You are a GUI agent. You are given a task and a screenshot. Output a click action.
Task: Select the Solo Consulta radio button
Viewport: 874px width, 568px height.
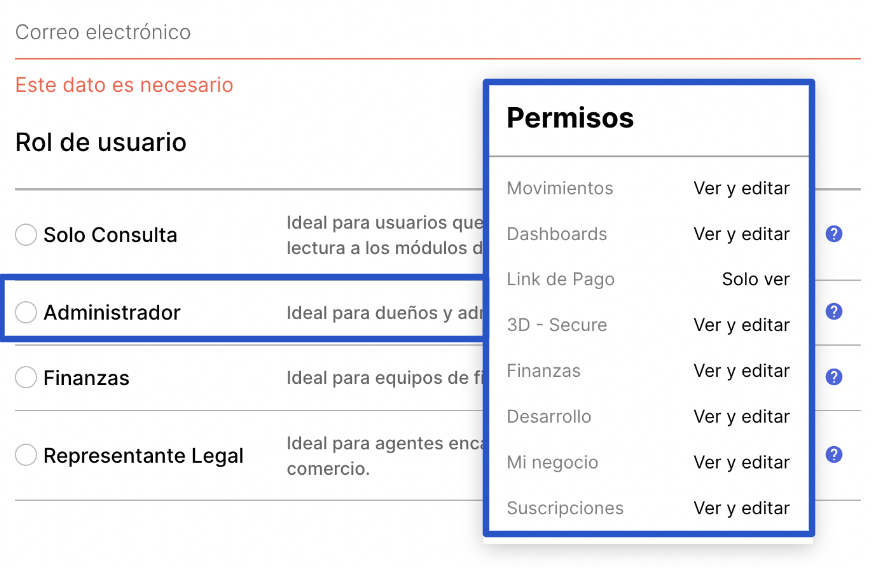[26, 235]
